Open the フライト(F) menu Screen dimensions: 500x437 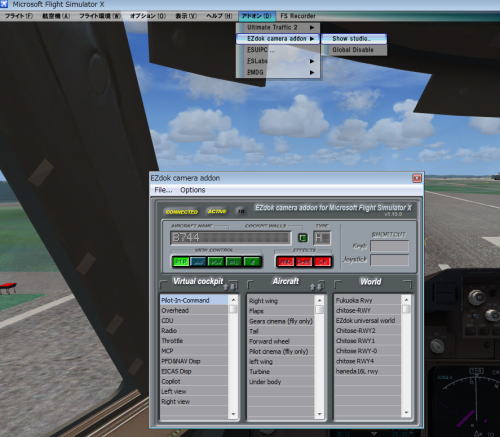pos(19,16)
